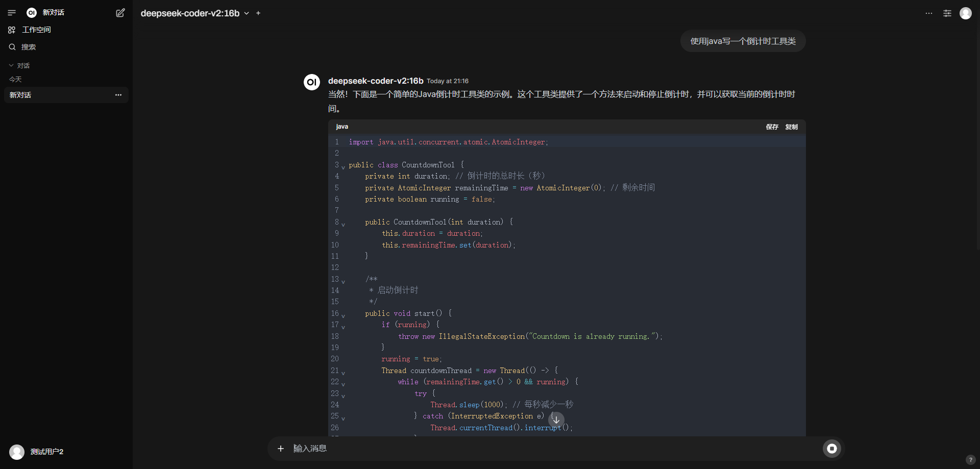Fold the CountdownTool class at line 3
This screenshot has height=469, width=980.
pos(343,167)
